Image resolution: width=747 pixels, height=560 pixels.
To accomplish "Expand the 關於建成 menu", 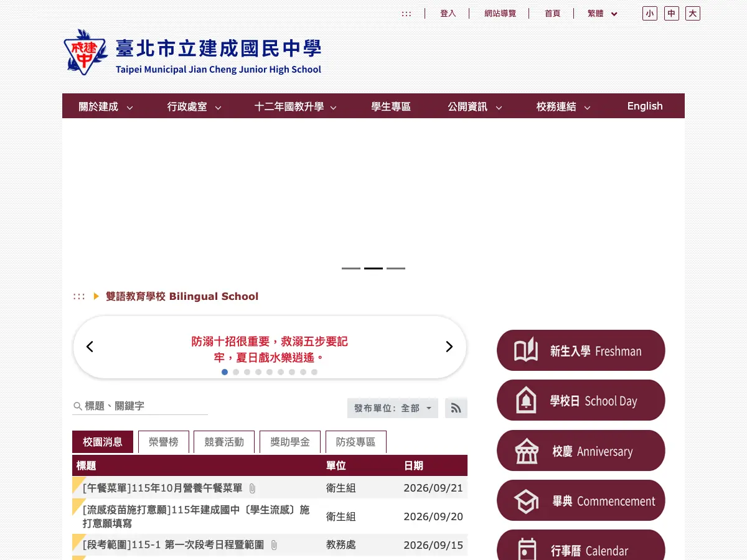I will (106, 106).
